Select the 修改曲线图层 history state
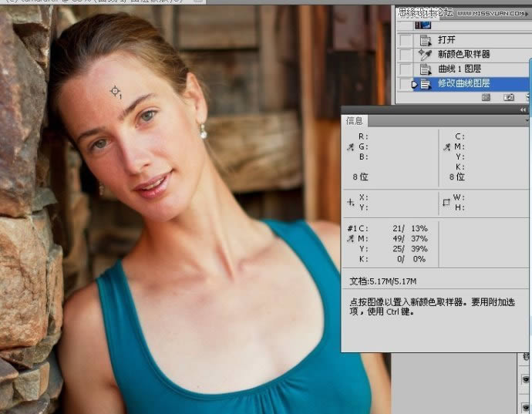The image size is (532, 414). point(463,83)
